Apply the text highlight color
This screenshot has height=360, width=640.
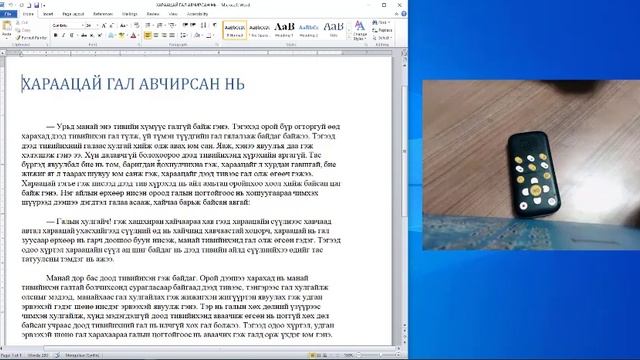pyautogui.click(x=122, y=36)
